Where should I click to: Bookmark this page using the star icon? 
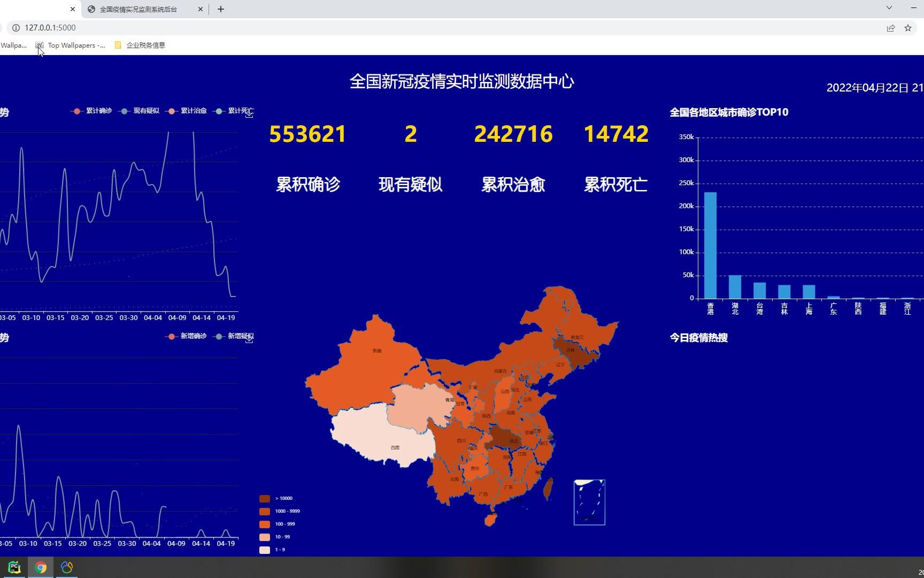[x=908, y=28]
